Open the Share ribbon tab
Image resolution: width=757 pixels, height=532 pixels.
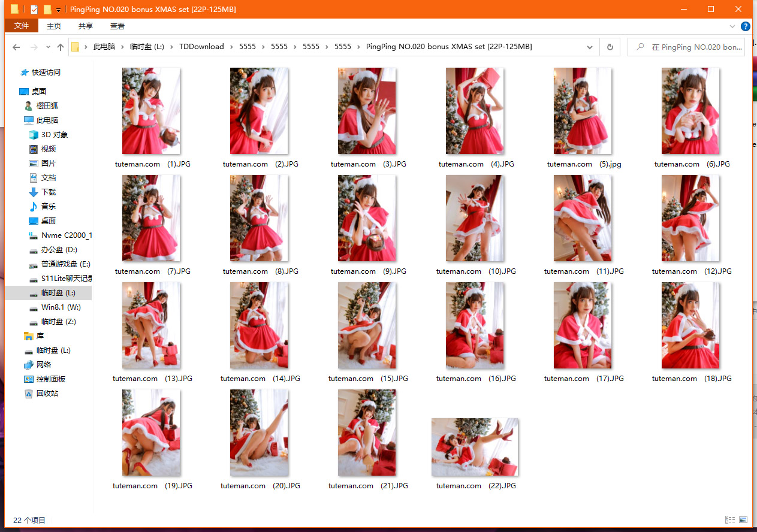[86, 26]
